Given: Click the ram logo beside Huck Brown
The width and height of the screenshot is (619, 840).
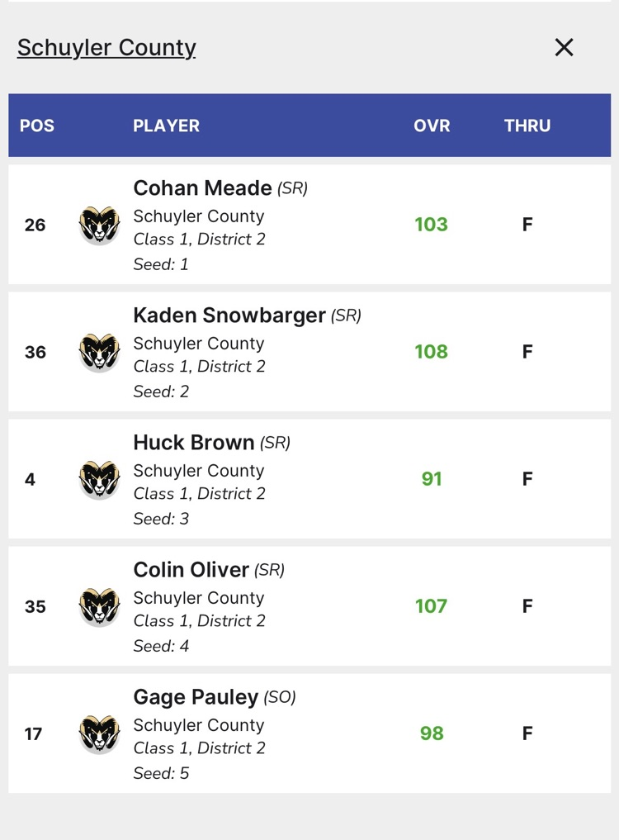Looking at the screenshot, I should tap(99, 479).
